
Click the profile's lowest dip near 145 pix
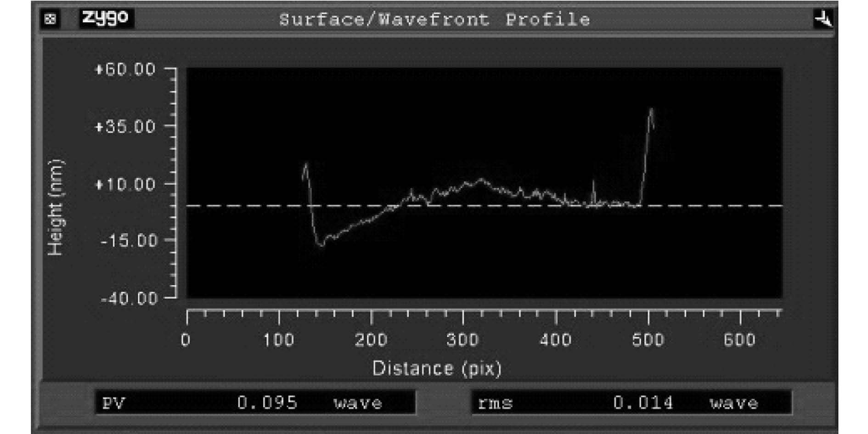tap(321, 244)
